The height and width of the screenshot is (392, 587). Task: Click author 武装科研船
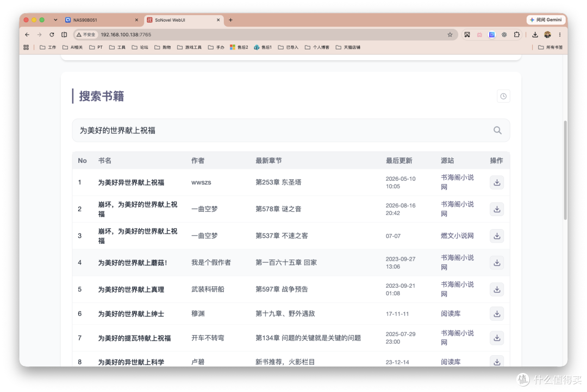click(208, 289)
